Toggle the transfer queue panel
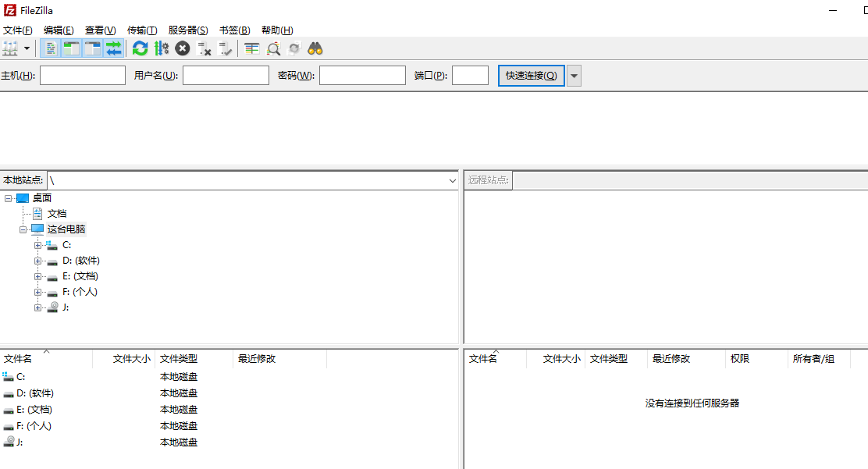Image resolution: width=868 pixels, height=469 pixels. coord(113,48)
